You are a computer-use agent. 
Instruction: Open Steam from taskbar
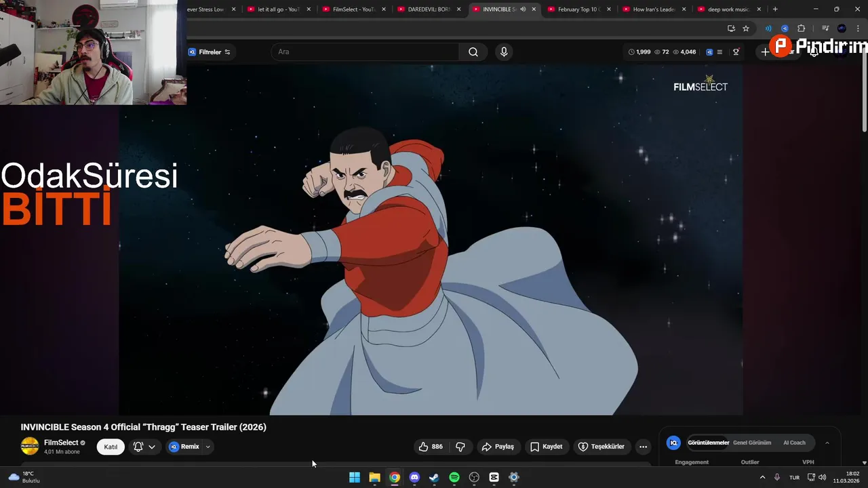434,477
